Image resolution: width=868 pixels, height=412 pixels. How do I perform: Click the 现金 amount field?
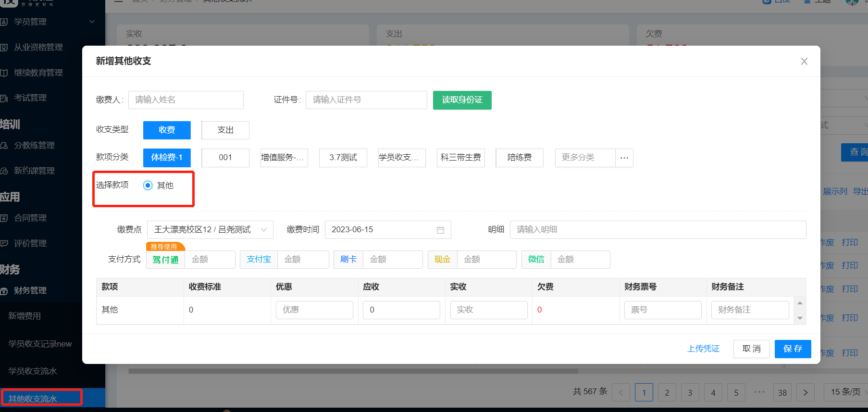point(486,260)
